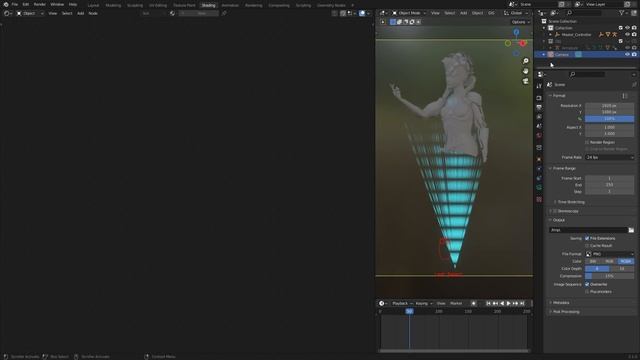Image resolution: width=640 pixels, height=360 pixels.
Task: Jump to the last frame in timeline
Action: (x=522, y=303)
